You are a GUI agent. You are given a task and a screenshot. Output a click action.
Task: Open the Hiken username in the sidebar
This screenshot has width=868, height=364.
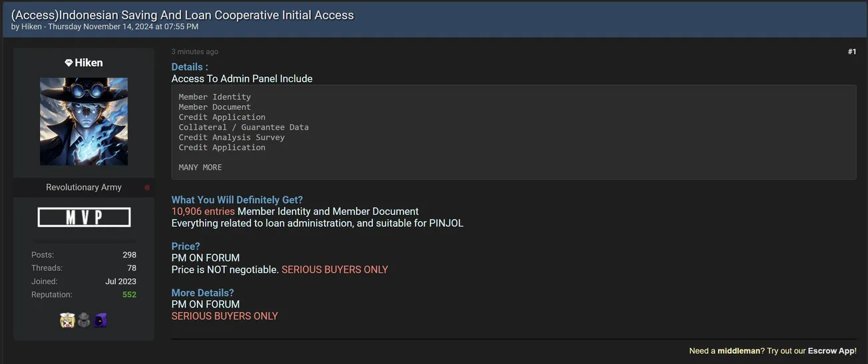89,63
